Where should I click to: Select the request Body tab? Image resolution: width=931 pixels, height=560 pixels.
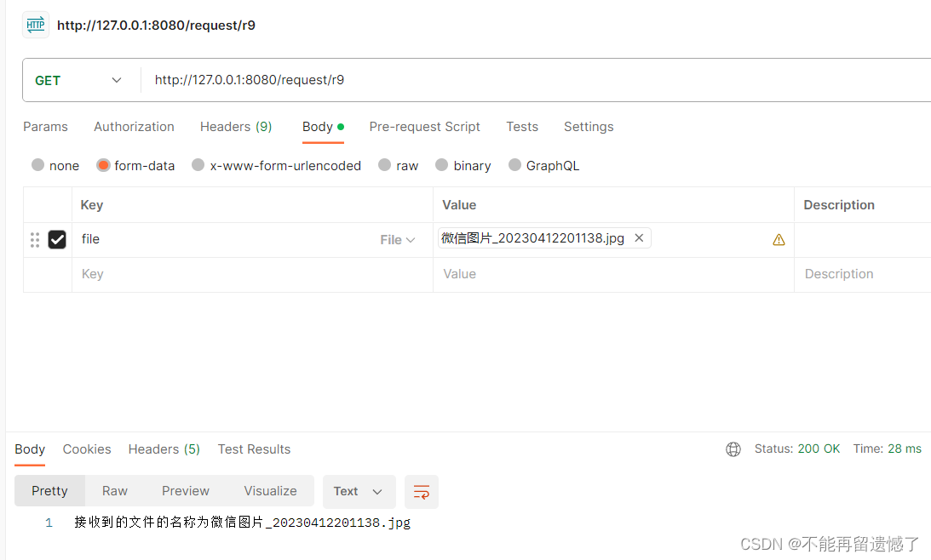click(323, 127)
